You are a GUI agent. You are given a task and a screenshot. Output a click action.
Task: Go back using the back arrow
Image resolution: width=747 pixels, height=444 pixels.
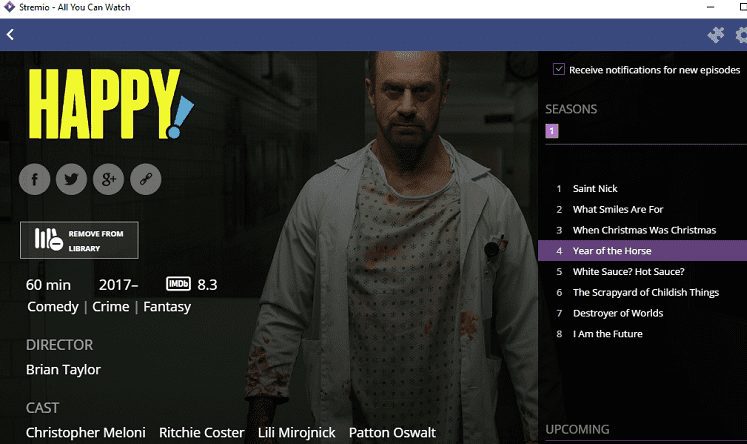click(10, 34)
